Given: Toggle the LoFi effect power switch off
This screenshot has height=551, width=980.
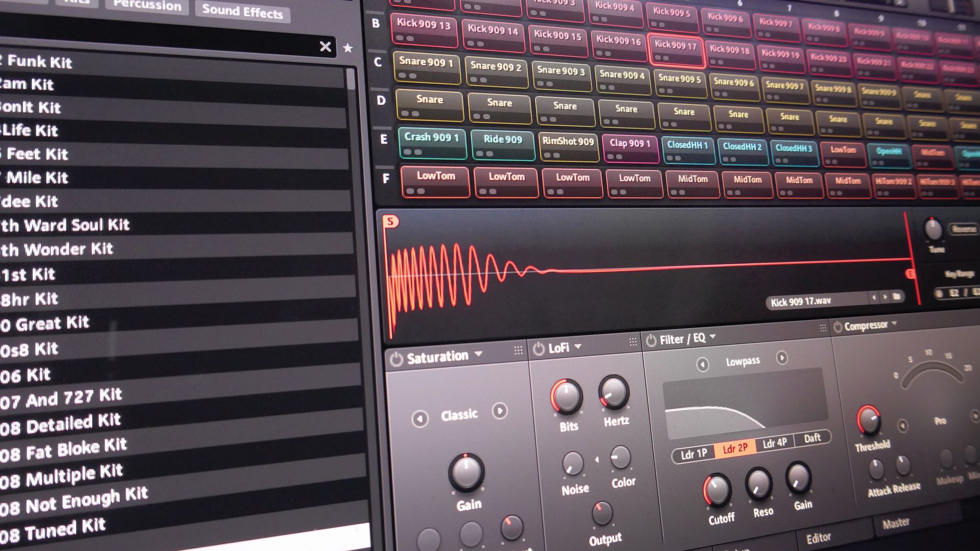Looking at the screenshot, I should pyautogui.click(x=538, y=348).
